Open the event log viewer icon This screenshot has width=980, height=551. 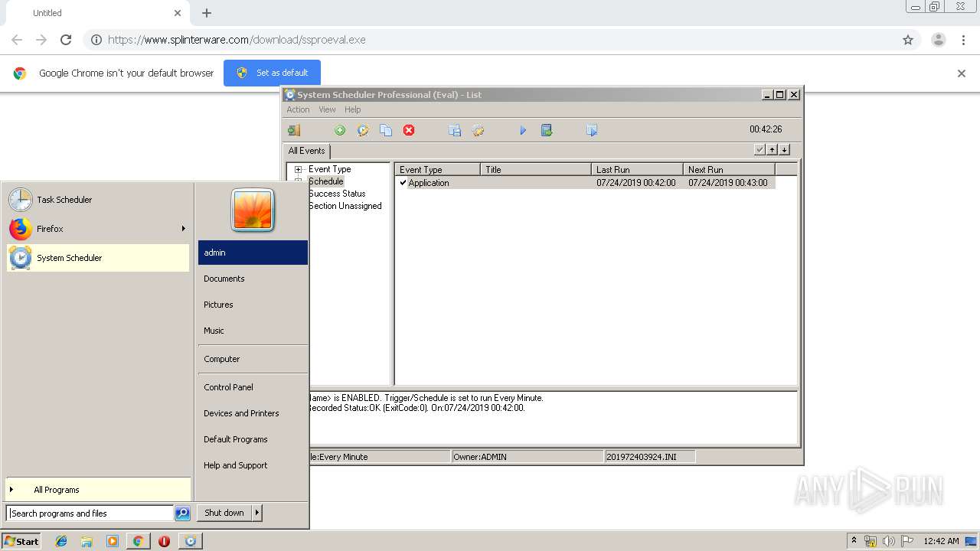(x=455, y=131)
